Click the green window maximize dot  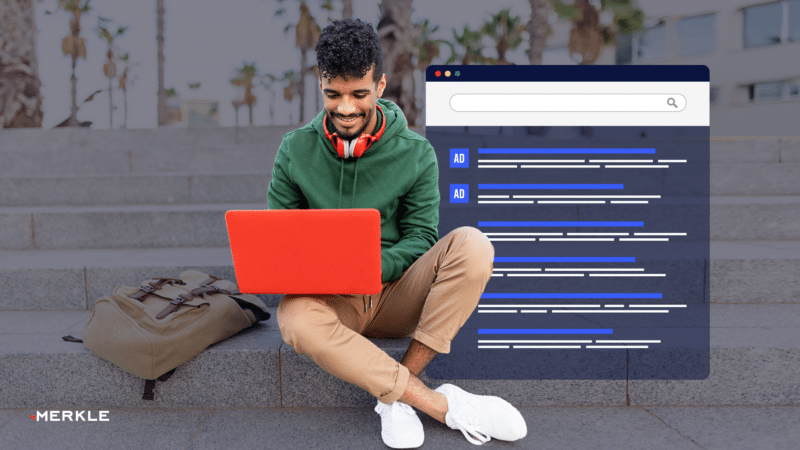[457, 74]
